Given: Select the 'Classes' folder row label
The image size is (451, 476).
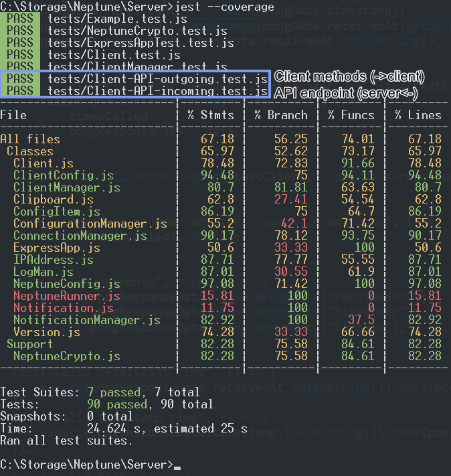Looking at the screenshot, I should click(30, 151).
